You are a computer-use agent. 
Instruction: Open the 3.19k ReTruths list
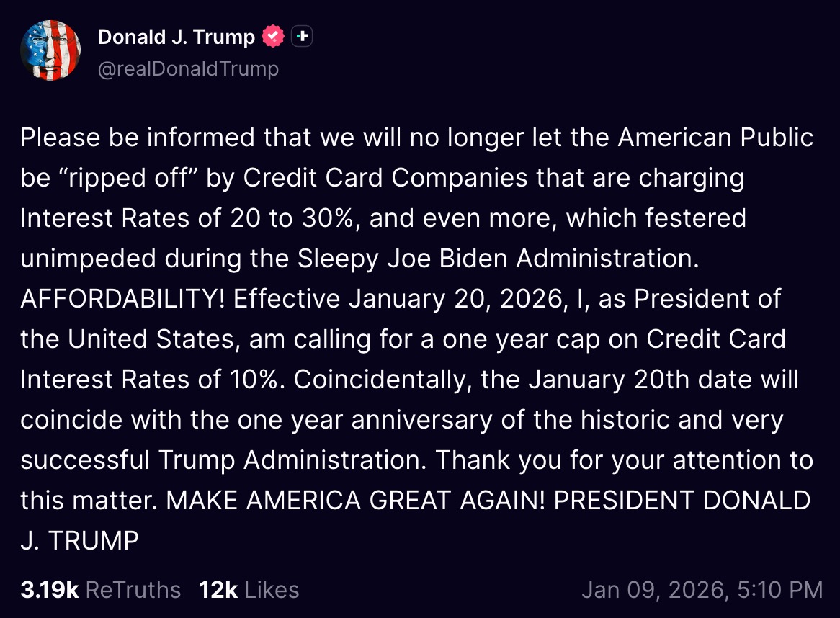coord(100,589)
